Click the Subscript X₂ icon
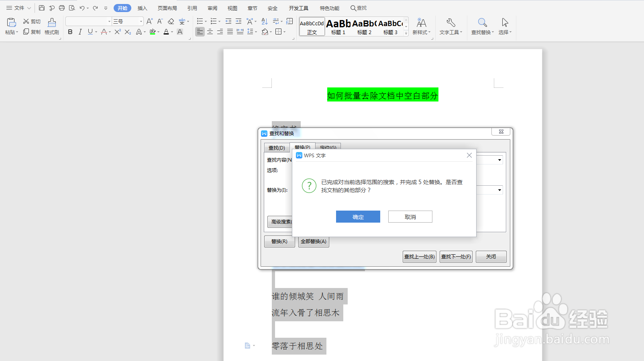The image size is (644, 361). 128,32
